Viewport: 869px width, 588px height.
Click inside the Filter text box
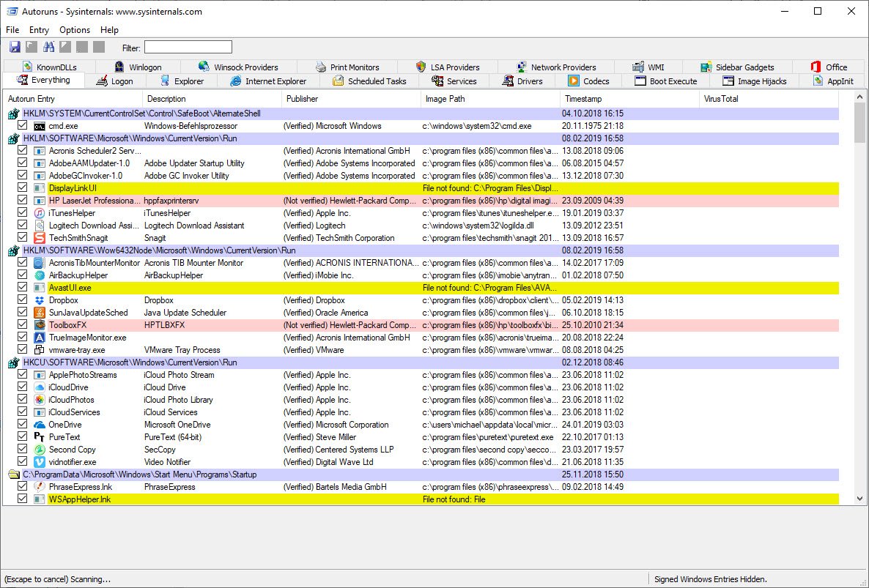pyautogui.click(x=188, y=48)
